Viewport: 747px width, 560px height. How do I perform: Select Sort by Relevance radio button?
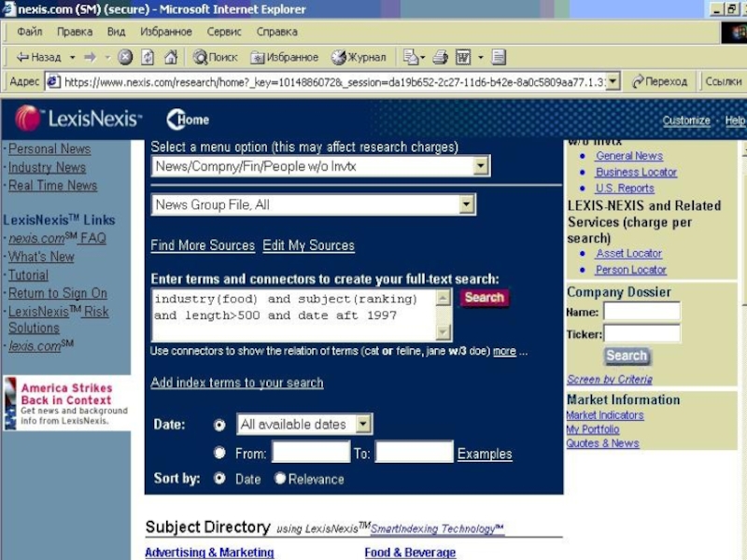point(280,478)
